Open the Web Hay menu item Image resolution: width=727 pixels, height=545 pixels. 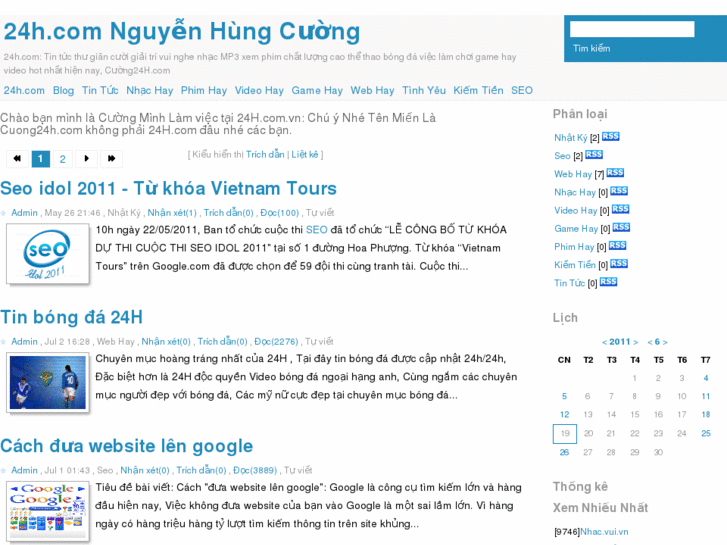pyautogui.click(x=372, y=90)
